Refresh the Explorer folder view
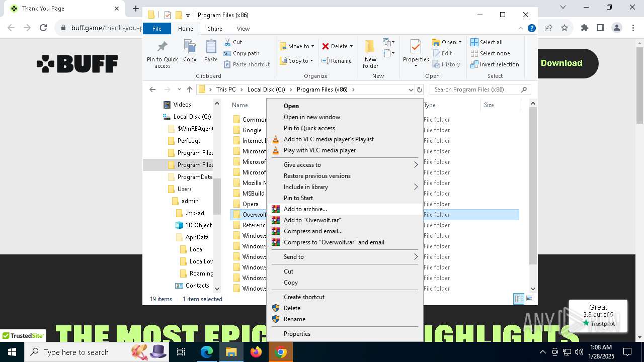644x362 pixels. (x=420, y=89)
